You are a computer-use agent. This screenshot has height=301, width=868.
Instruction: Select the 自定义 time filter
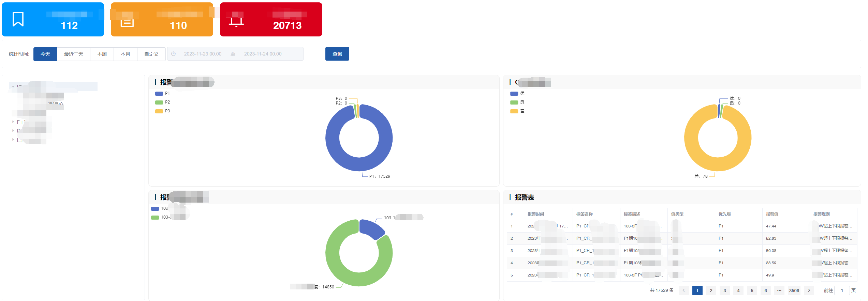pyautogui.click(x=151, y=54)
